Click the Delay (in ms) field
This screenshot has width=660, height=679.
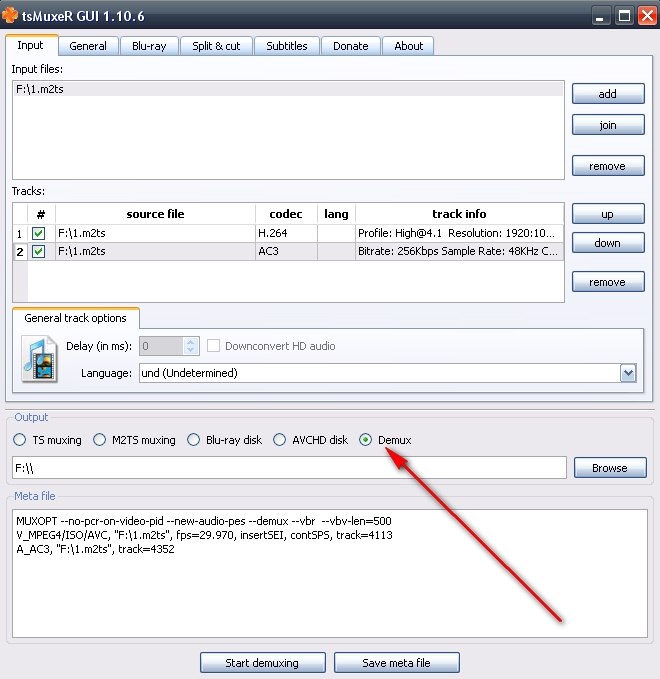pos(161,346)
